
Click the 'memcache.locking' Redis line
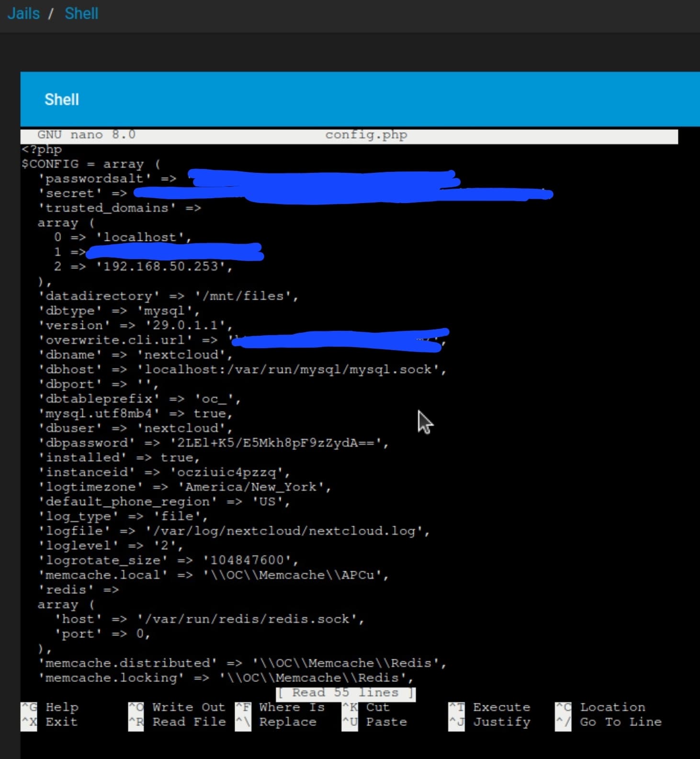point(226,678)
